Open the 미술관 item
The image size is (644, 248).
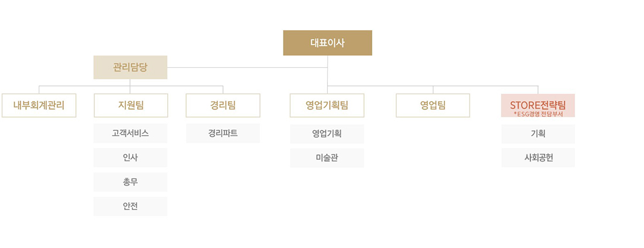click(327, 158)
